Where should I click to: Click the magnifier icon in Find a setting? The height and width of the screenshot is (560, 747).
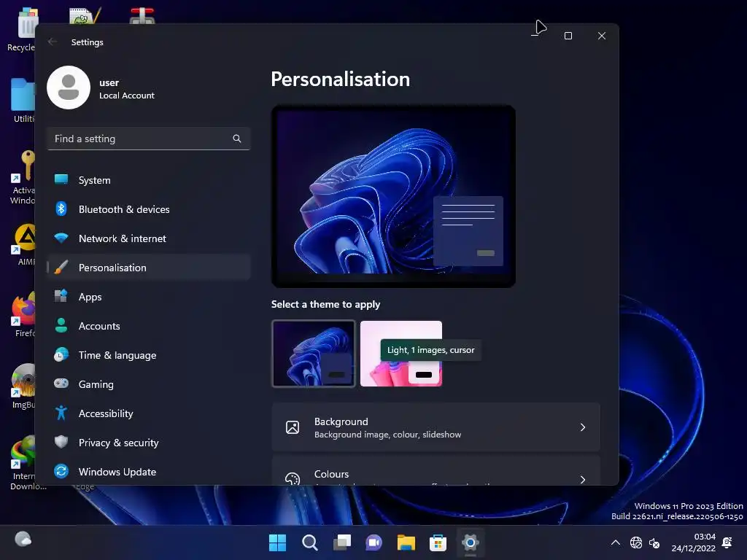[237, 139]
